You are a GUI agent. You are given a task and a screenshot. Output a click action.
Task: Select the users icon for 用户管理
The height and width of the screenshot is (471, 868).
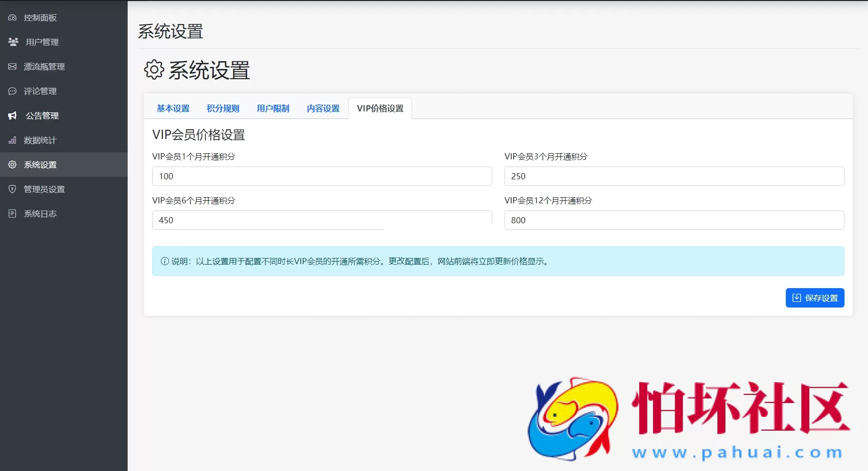click(12, 42)
